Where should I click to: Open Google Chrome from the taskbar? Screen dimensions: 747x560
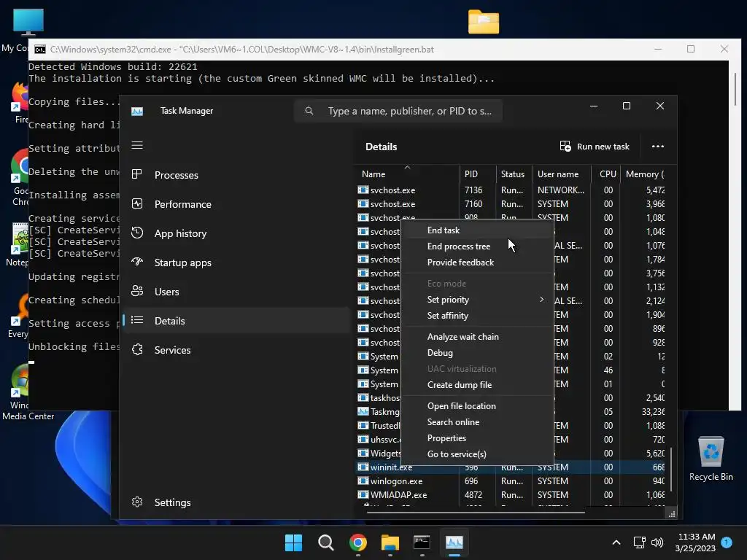pyautogui.click(x=357, y=542)
